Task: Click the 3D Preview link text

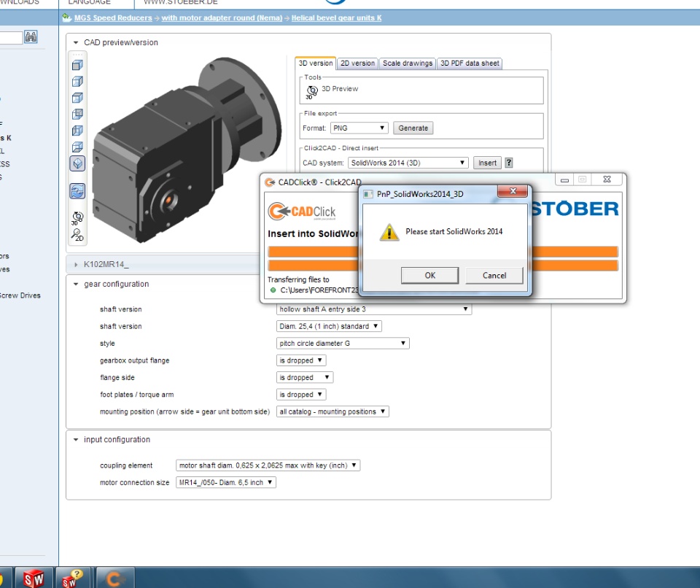Action: [340, 89]
